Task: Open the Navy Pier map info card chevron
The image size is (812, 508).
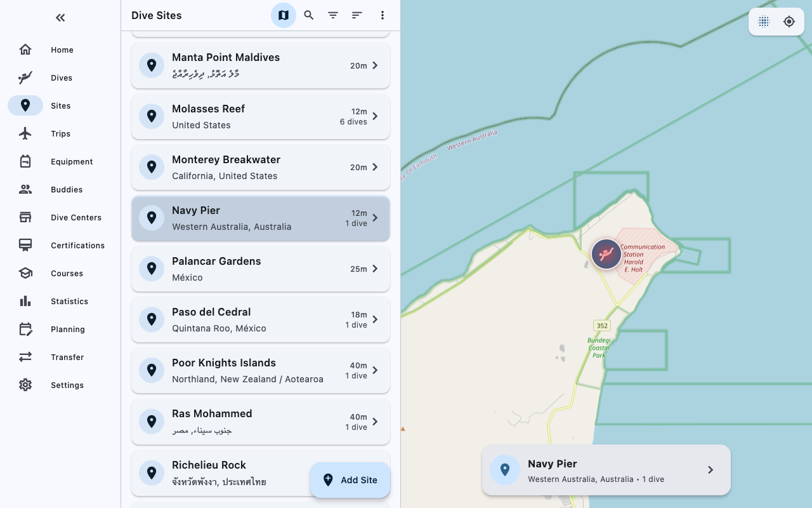Action: click(x=710, y=470)
